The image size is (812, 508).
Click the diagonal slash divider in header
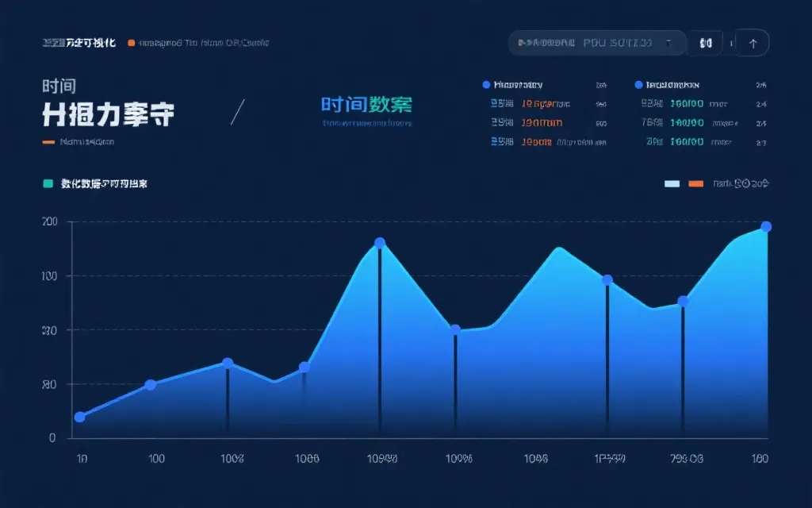point(237,111)
